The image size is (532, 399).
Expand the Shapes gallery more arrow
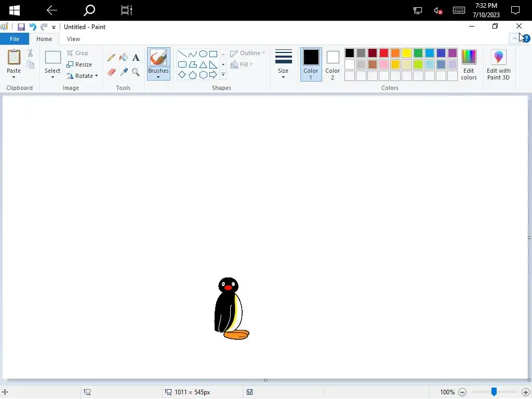point(223,75)
